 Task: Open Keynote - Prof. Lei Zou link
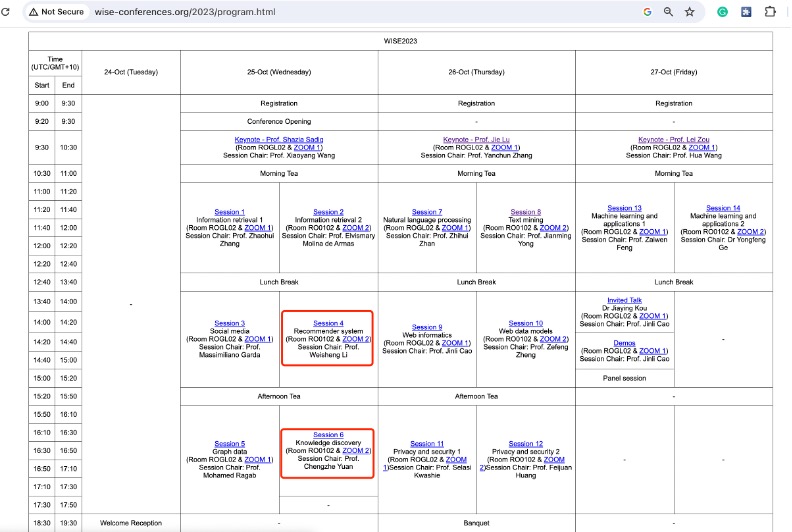pyautogui.click(x=674, y=139)
